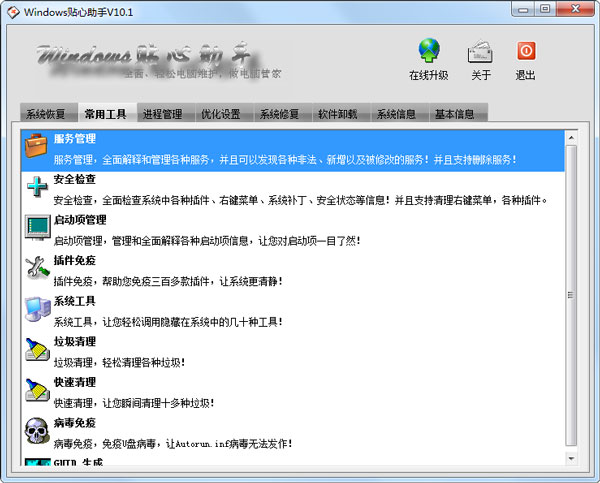
Task: Click the 安全检查 cross icon
Action: point(37,186)
